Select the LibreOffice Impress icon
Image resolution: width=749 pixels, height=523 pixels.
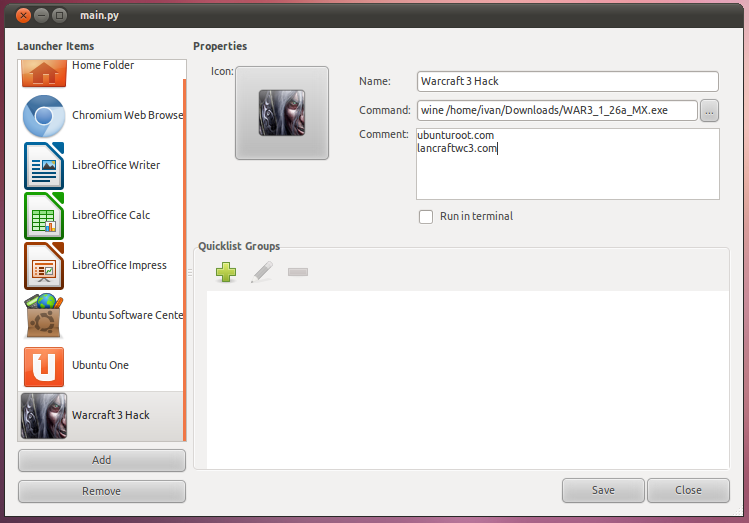[x=44, y=266]
